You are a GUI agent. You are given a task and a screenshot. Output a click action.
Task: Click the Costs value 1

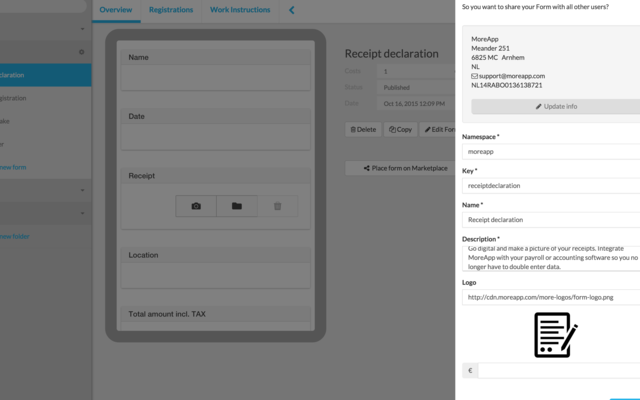coord(385,71)
